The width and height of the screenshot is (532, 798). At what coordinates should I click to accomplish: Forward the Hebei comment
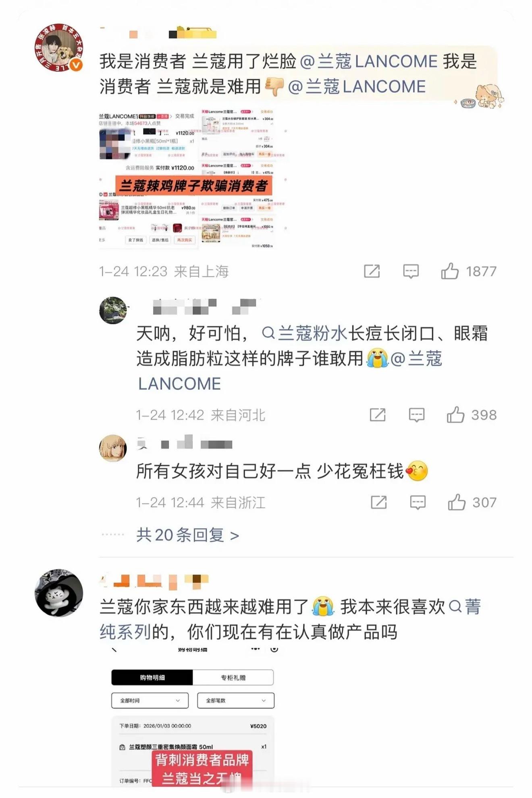coord(378,415)
